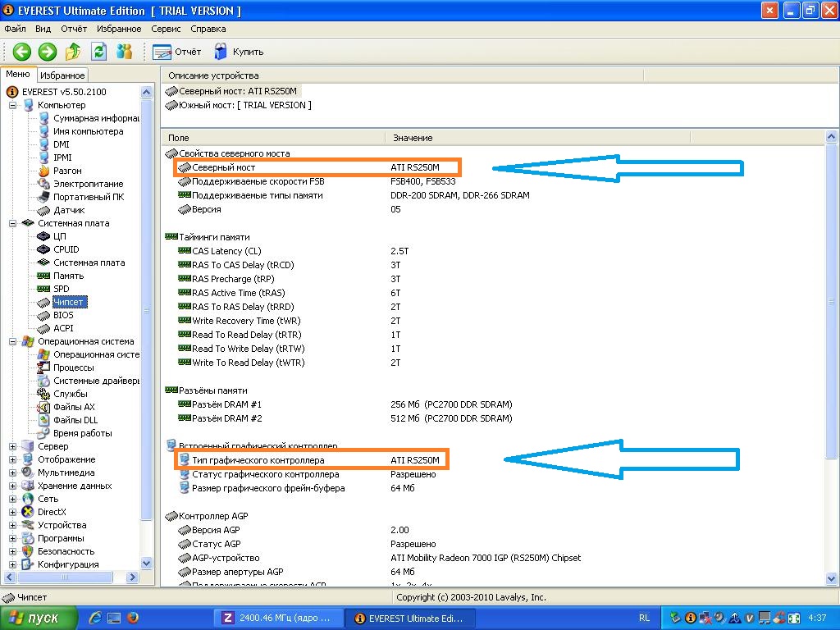Select Северный мост: ATI RS250M device row
Image resolution: width=840 pixels, height=630 pixels.
pyautogui.click(x=231, y=91)
